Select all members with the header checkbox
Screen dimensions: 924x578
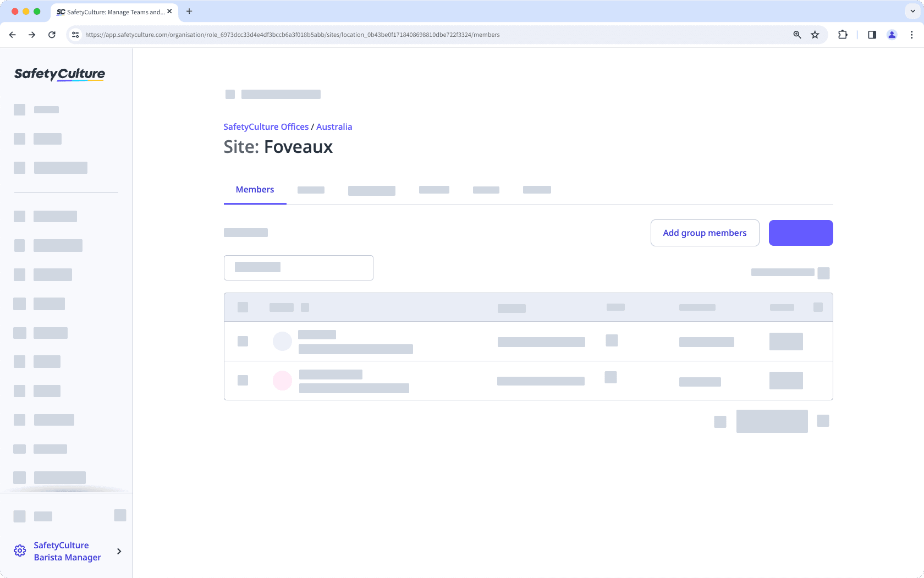[x=243, y=307]
